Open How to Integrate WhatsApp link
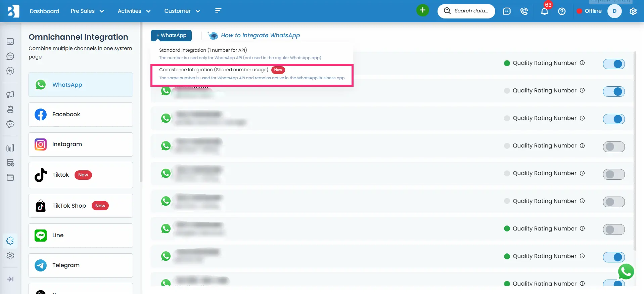Screen dimensions: 644x294 pos(260,35)
